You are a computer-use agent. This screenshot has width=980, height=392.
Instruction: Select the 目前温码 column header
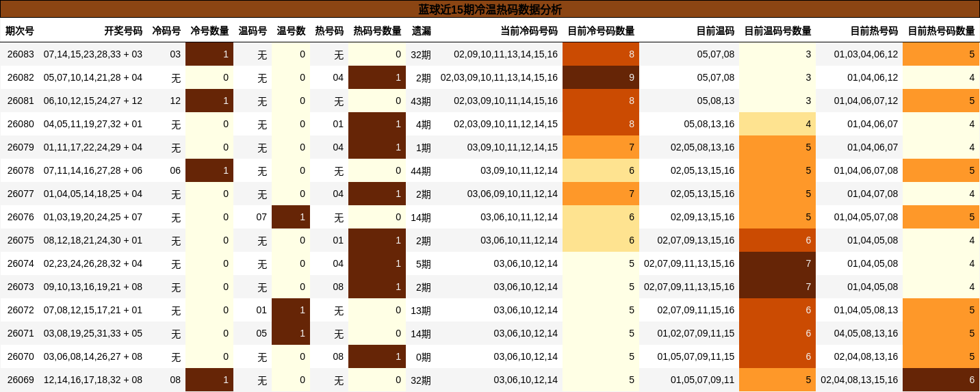point(715,31)
